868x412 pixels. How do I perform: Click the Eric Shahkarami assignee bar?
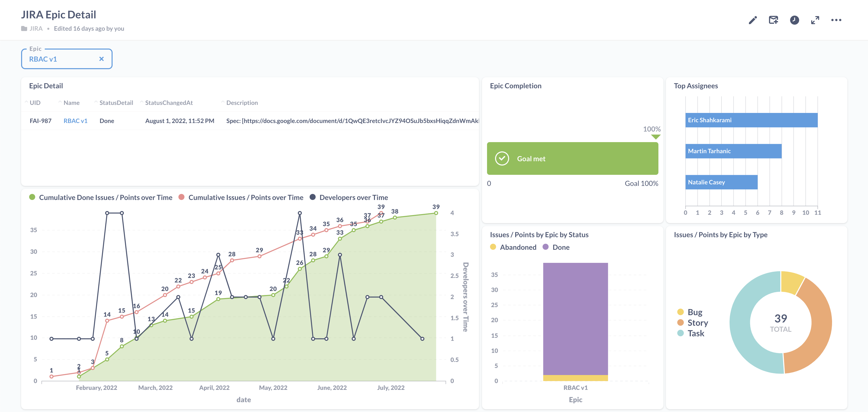(751, 120)
